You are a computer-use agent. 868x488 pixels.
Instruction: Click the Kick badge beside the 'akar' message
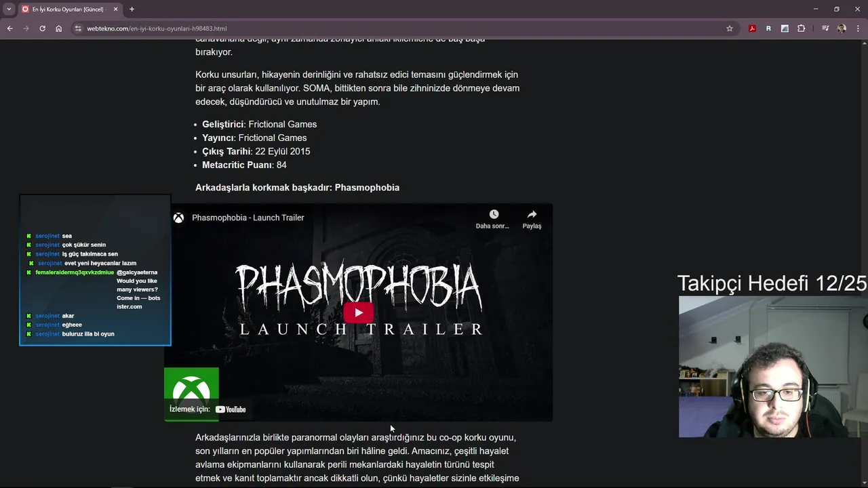tap(28, 316)
